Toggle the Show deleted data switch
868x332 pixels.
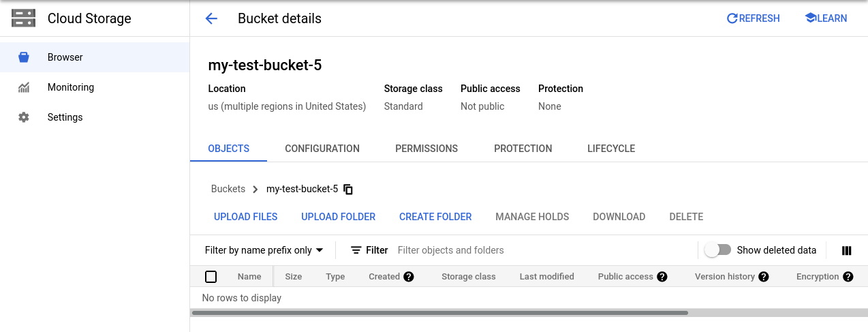pos(718,250)
